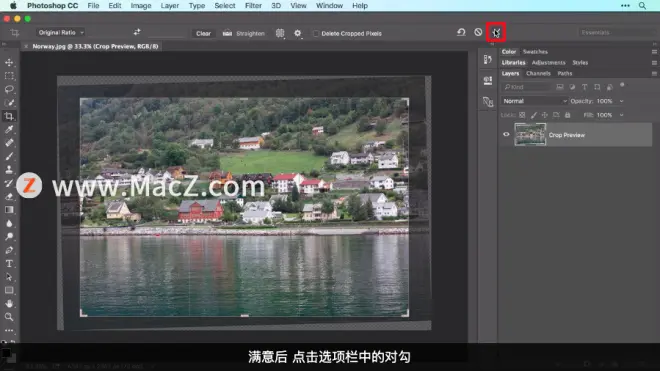This screenshot has width=660, height=371.
Task: Toggle the lock all layer icon
Action: 567,115
